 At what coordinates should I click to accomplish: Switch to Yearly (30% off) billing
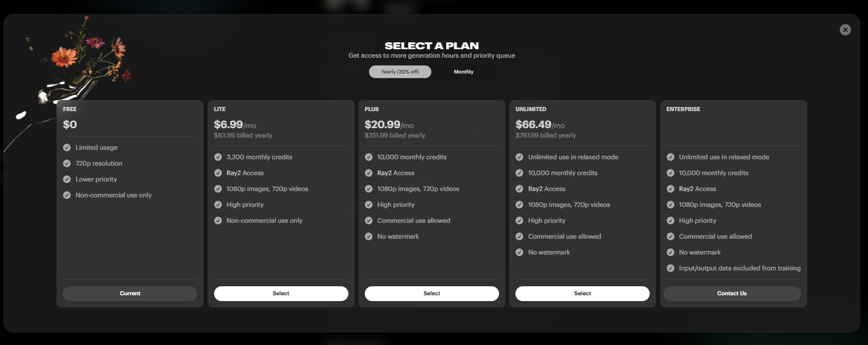point(400,72)
